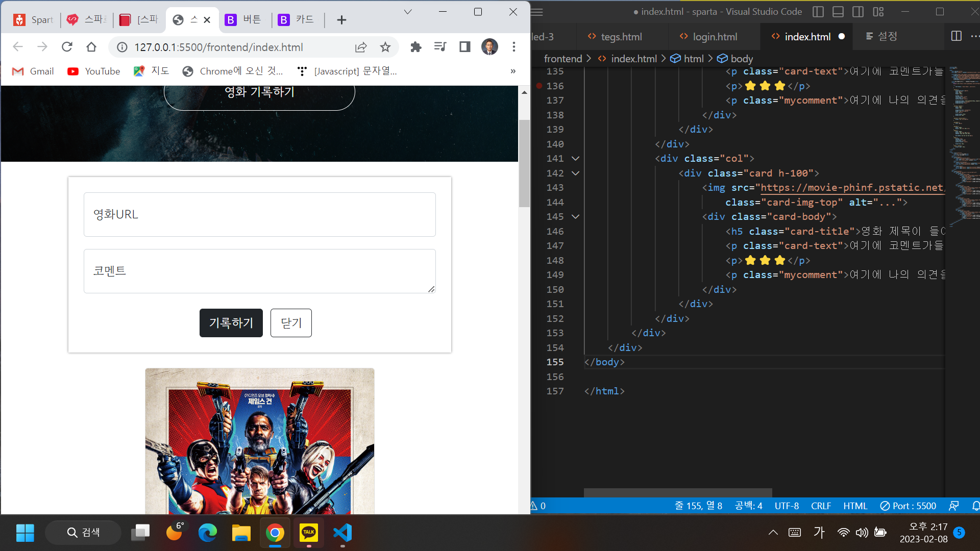Collapse code fold at line 145
Image resolution: width=980 pixels, height=551 pixels.
(x=575, y=217)
